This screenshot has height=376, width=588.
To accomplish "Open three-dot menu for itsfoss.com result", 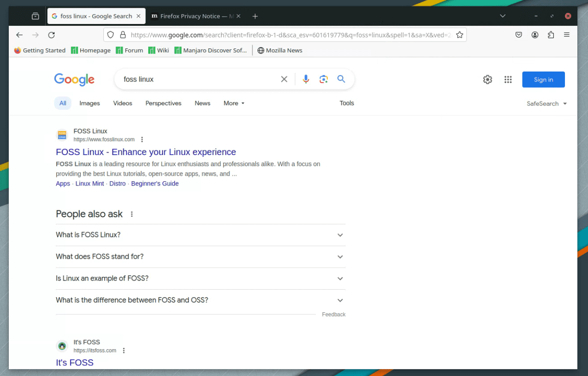I will point(124,351).
